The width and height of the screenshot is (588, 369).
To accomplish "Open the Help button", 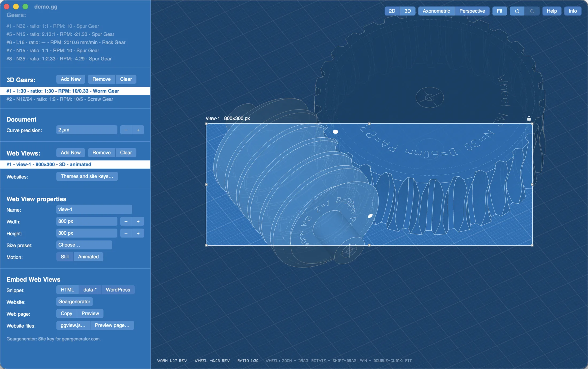I will 552,11.
